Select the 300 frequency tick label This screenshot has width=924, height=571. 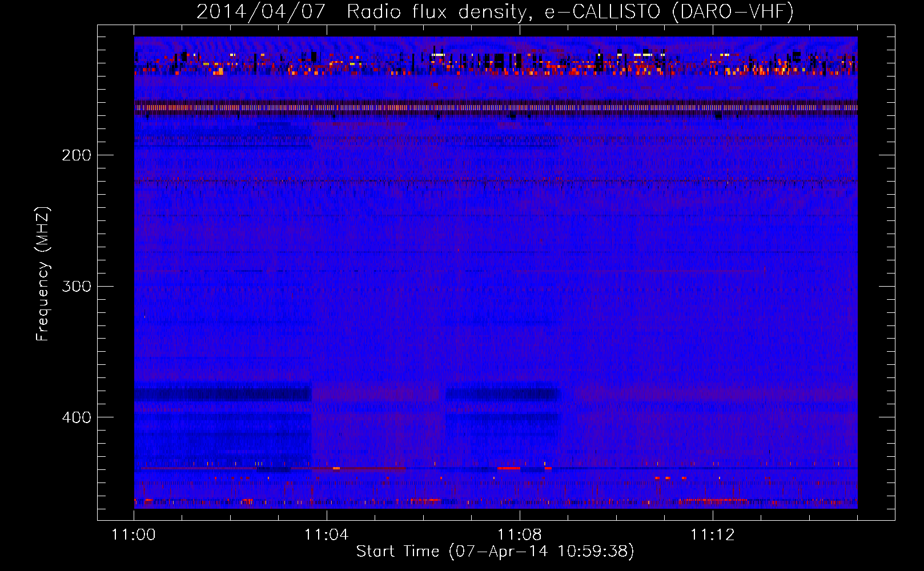77,286
